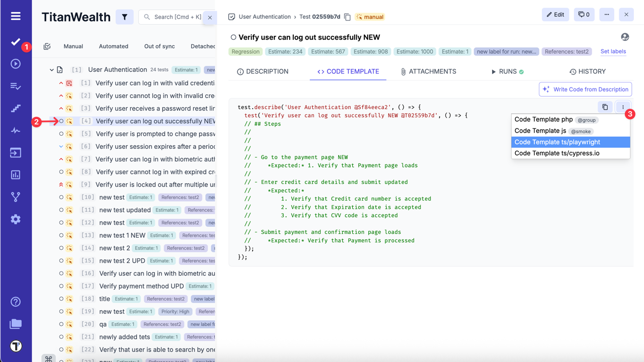Switch to the RUNS tab
Screen dimensions: 644x362
(507, 71)
